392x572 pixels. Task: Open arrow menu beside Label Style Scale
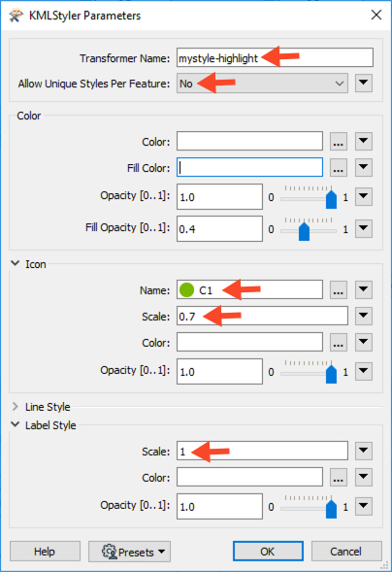coord(364,451)
